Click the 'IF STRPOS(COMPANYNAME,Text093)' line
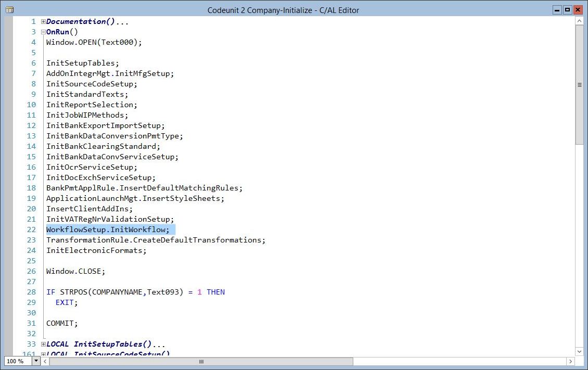Screen dimensions: 588x370 click(135, 292)
